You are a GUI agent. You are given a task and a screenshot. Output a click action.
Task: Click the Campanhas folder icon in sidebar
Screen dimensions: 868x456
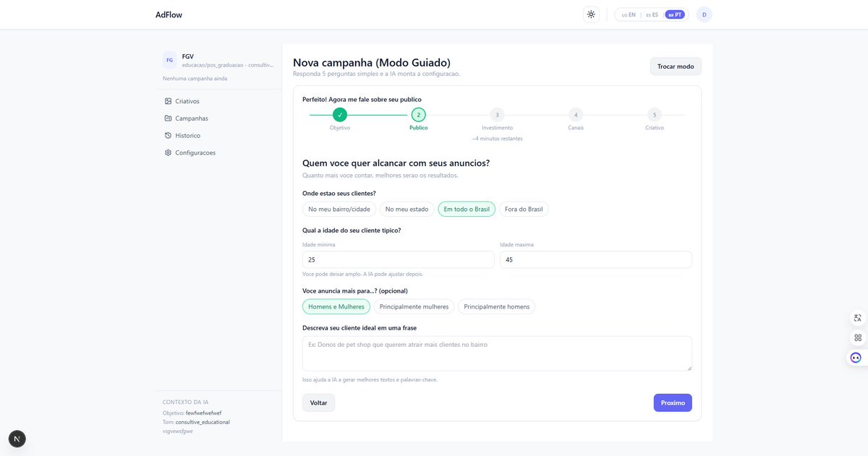coord(168,119)
